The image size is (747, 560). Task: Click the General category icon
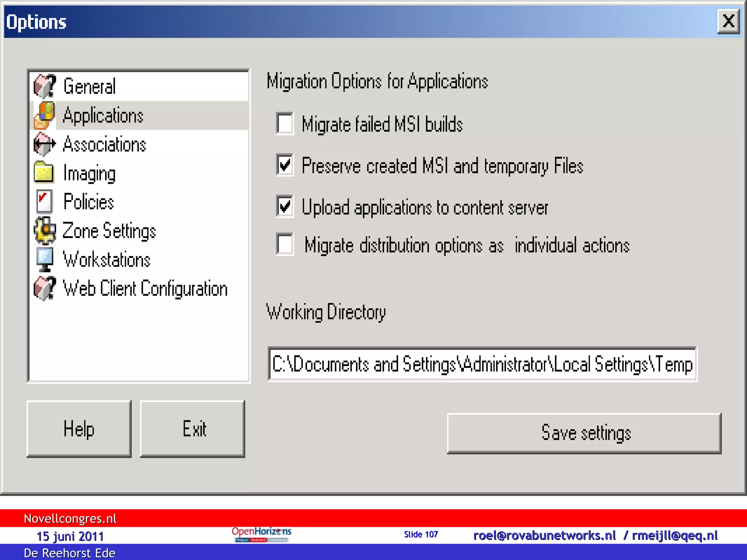44,86
